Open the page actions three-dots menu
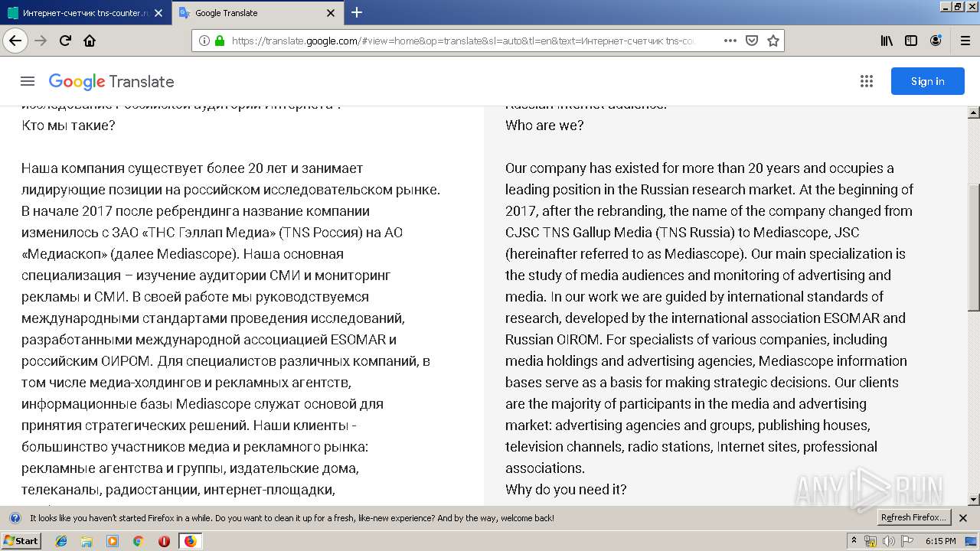The image size is (980, 551). pyautogui.click(x=730, y=41)
